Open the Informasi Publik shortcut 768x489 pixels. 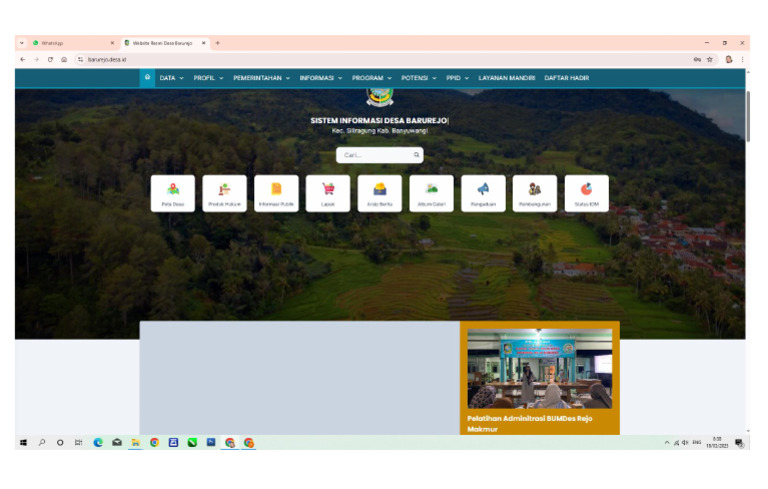point(276,193)
